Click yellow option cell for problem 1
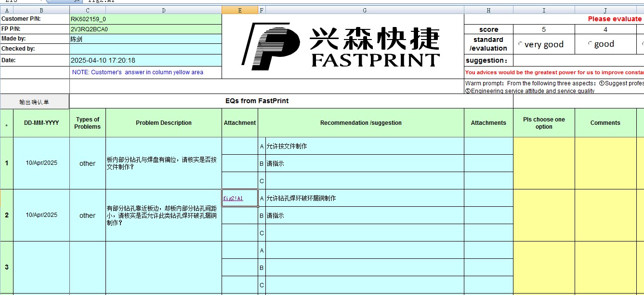Image resolution: width=644 pixels, height=295 pixels. point(544,163)
